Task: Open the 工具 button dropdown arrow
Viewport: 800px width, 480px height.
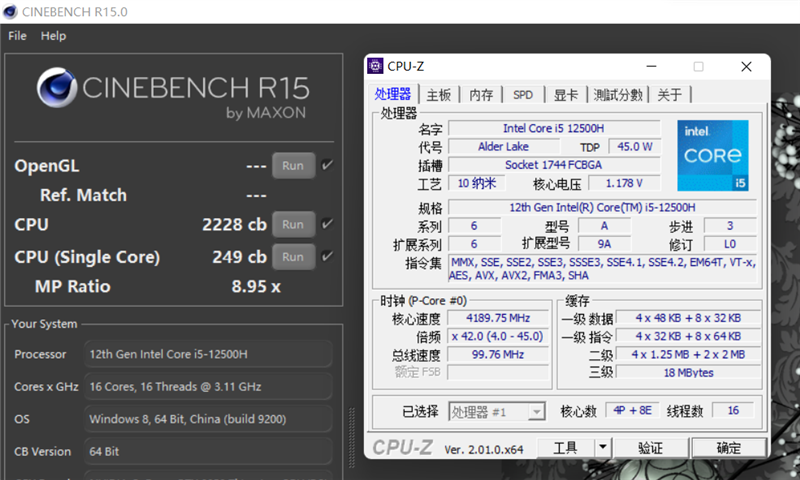Action: coord(603,447)
